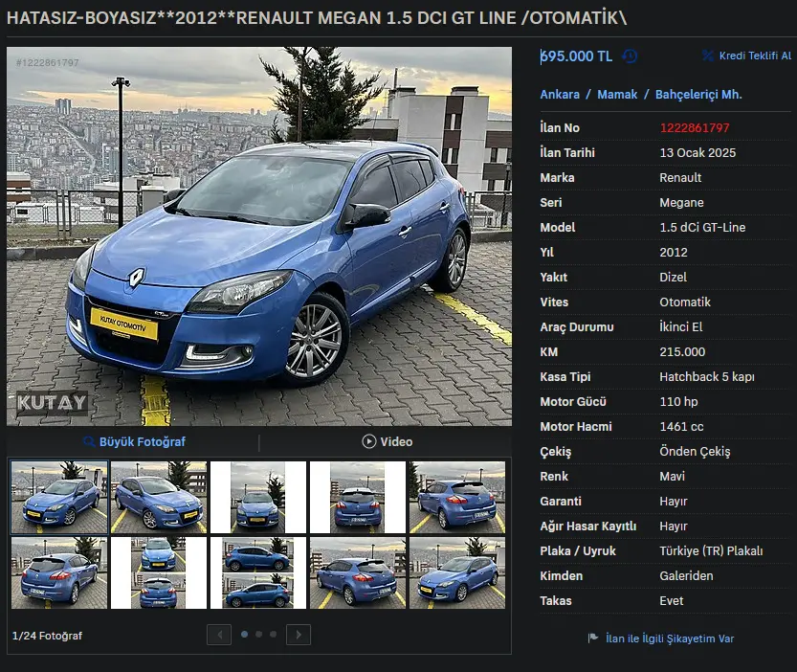Open Ankara location link

tap(560, 95)
